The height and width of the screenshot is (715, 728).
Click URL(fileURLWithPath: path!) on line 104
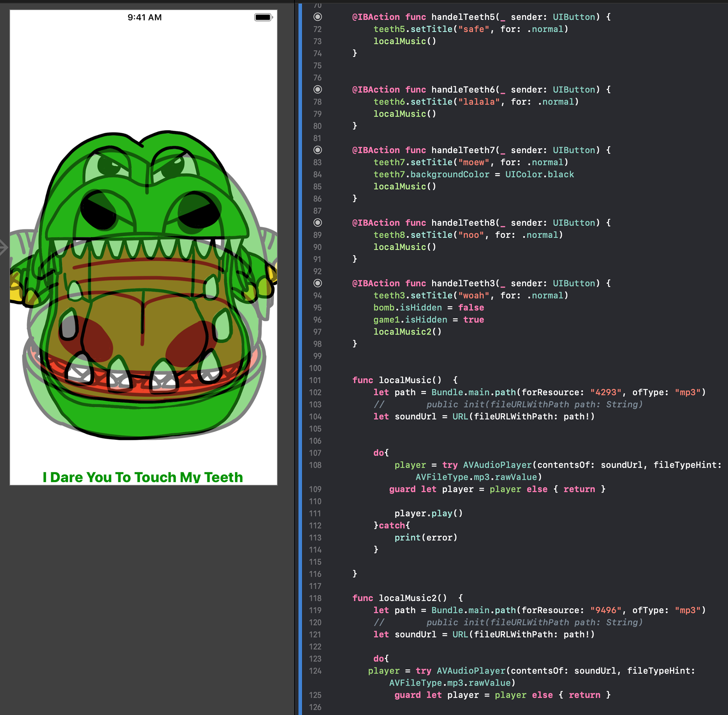point(524,417)
